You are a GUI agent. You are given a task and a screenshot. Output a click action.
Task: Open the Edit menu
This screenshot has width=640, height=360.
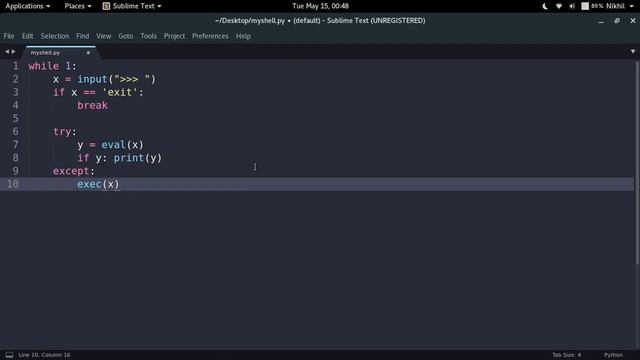27,36
